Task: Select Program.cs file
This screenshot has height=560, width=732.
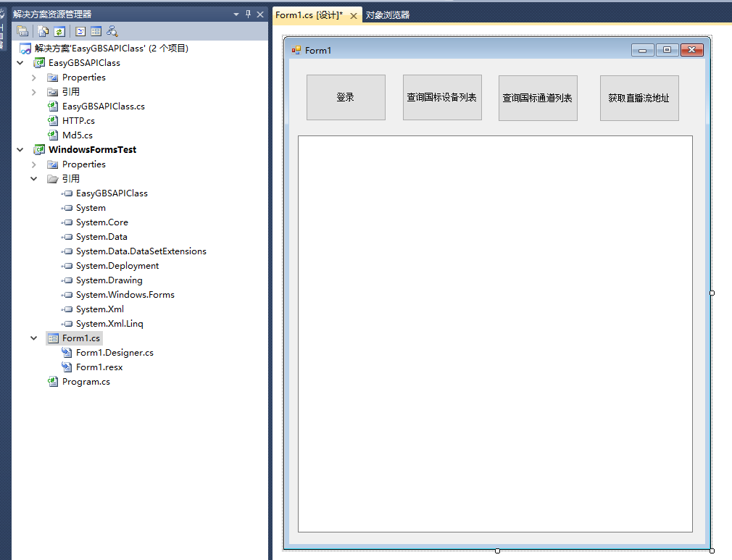Action: coord(86,381)
